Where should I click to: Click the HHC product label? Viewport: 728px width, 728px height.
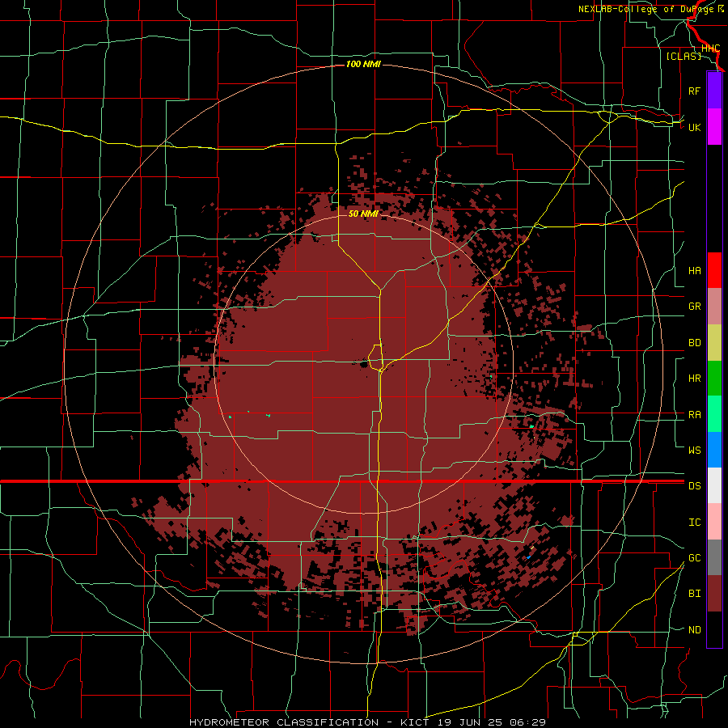[x=710, y=49]
